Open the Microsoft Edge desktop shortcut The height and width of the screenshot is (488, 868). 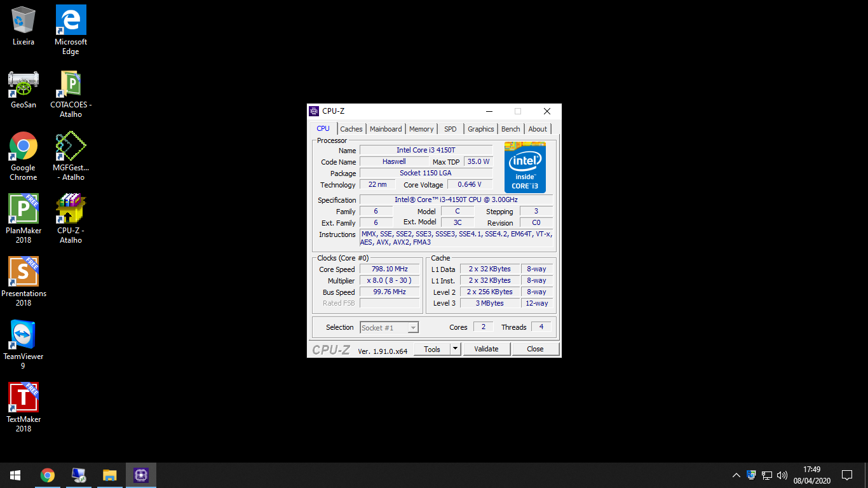(x=71, y=30)
